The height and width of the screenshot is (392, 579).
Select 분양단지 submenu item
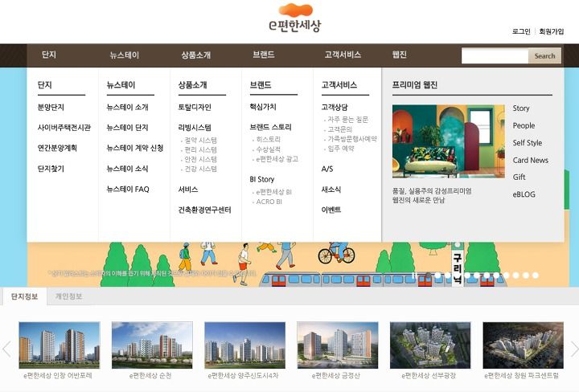(51, 108)
